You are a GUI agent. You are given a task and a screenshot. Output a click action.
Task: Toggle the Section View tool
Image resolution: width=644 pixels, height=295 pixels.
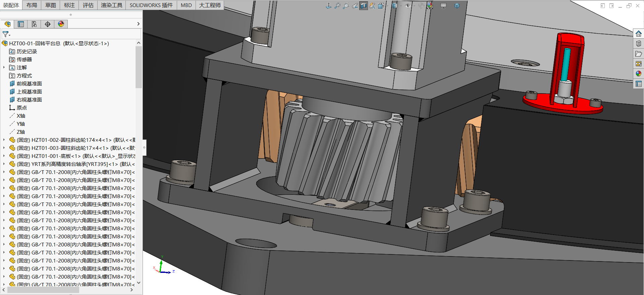coord(364,6)
